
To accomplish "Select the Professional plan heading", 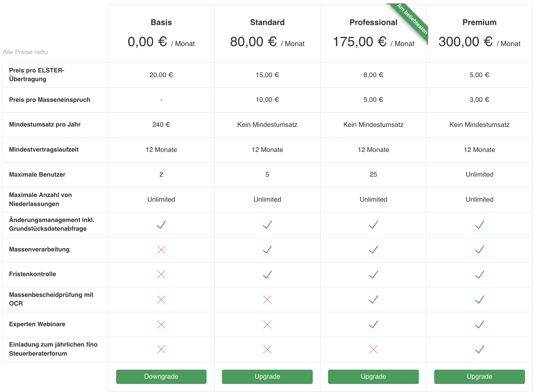I will pos(373,22).
